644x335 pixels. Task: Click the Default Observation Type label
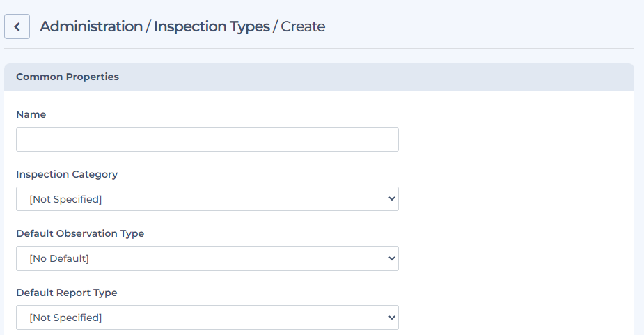pyautogui.click(x=80, y=233)
